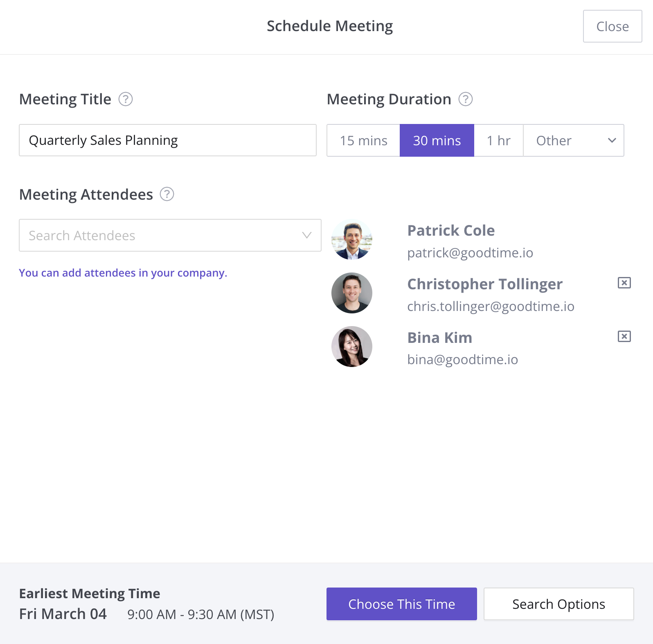Click Patrick Cole's email address
This screenshot has height=644, width=653.
coord(470,253)
